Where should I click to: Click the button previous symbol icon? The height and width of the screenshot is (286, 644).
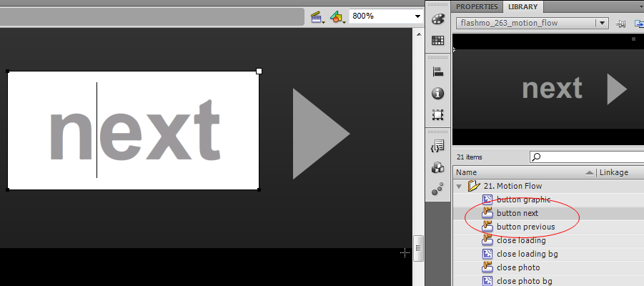click(x=487, y=227)
